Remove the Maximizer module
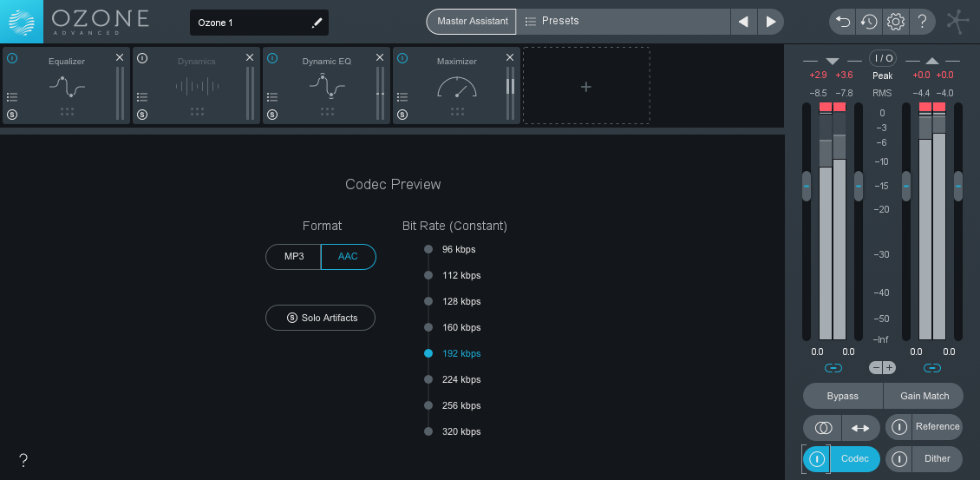The width and height of the screenshot is (980, 480). point(509,57)
